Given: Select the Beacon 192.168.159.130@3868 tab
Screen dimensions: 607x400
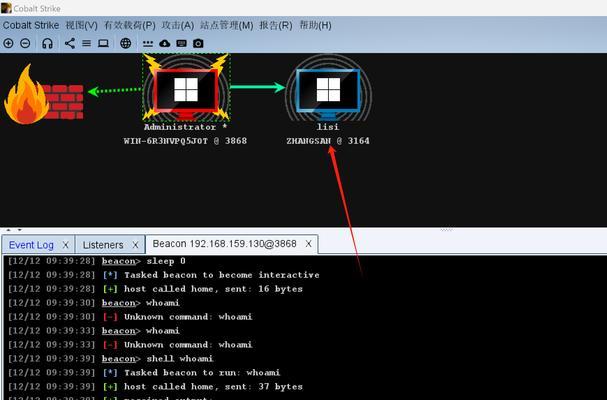Looking at the screenshot, I should click(x=225, y=244).
